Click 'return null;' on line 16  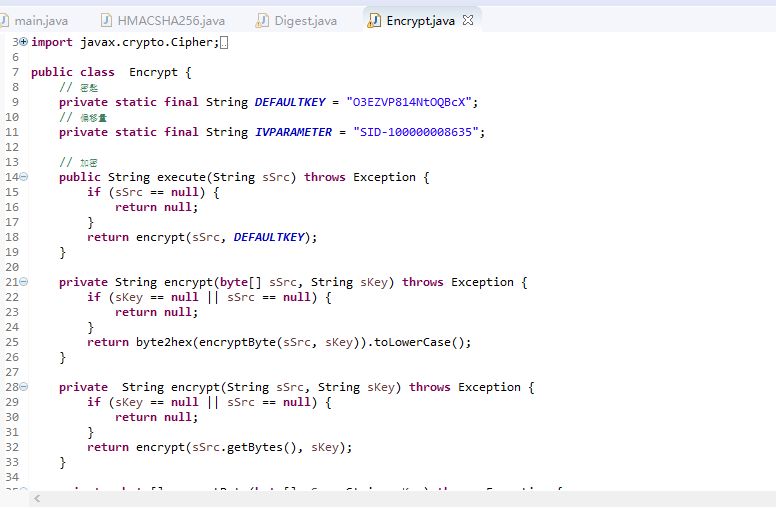(156, 207)
